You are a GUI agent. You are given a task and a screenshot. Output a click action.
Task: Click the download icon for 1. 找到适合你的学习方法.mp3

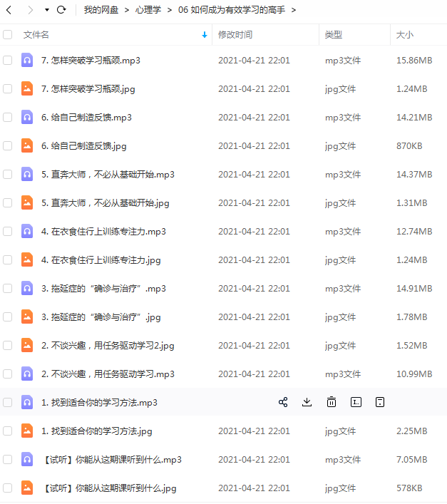tap(307, 402)
